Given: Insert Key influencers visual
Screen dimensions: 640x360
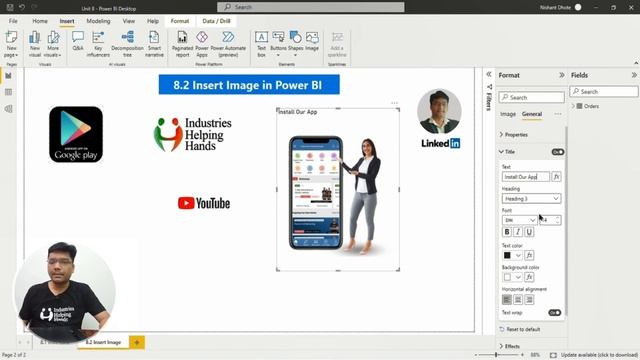Looking at the screenshot, I should pyautogui.click(x=98, y=44).
